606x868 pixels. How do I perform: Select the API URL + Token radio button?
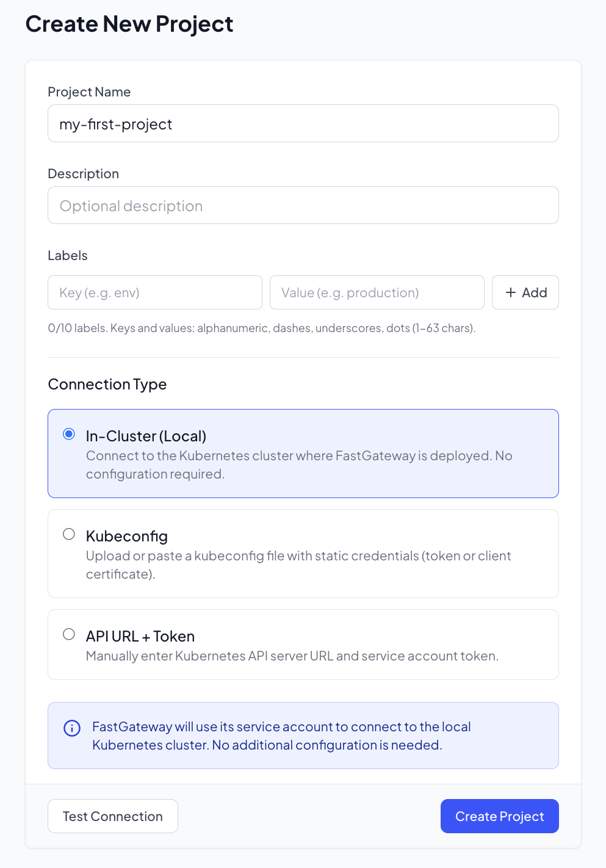click(x=69, y=634)
